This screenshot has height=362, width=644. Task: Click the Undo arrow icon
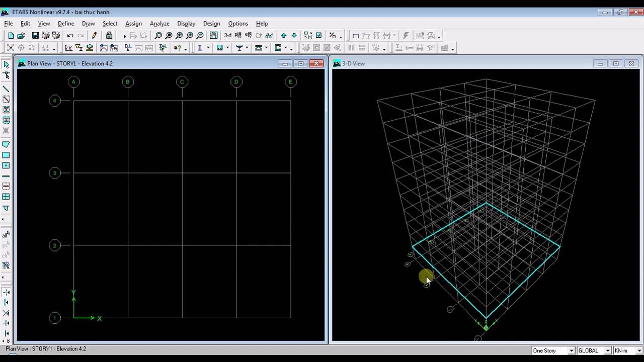point(70,36)
